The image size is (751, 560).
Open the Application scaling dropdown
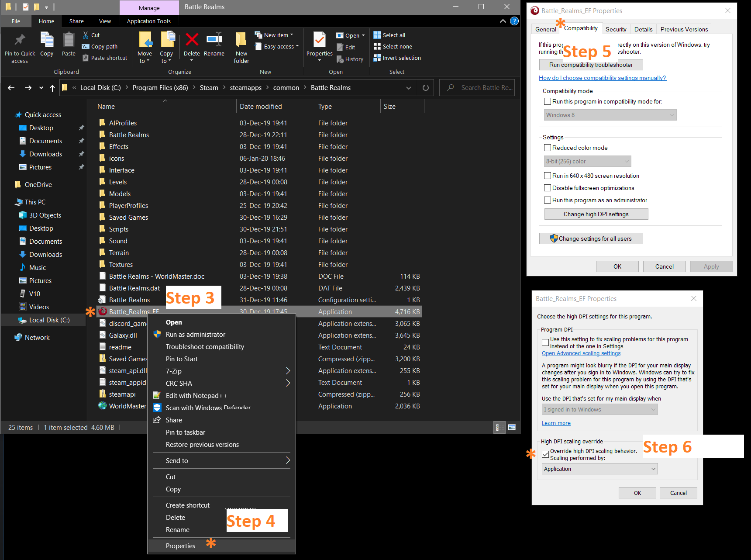(x=600, y=469)
